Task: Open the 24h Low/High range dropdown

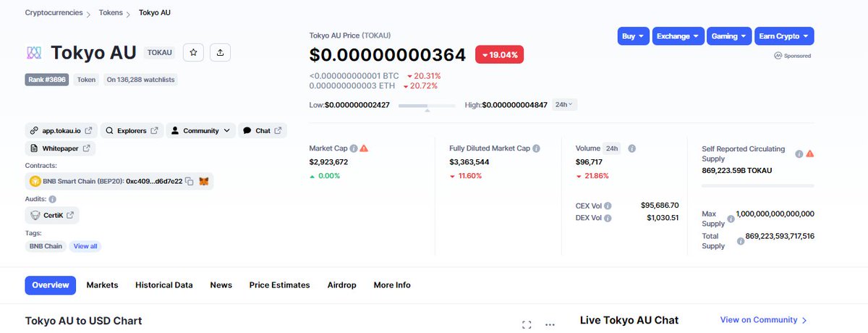Action: (x=564, y=105)
